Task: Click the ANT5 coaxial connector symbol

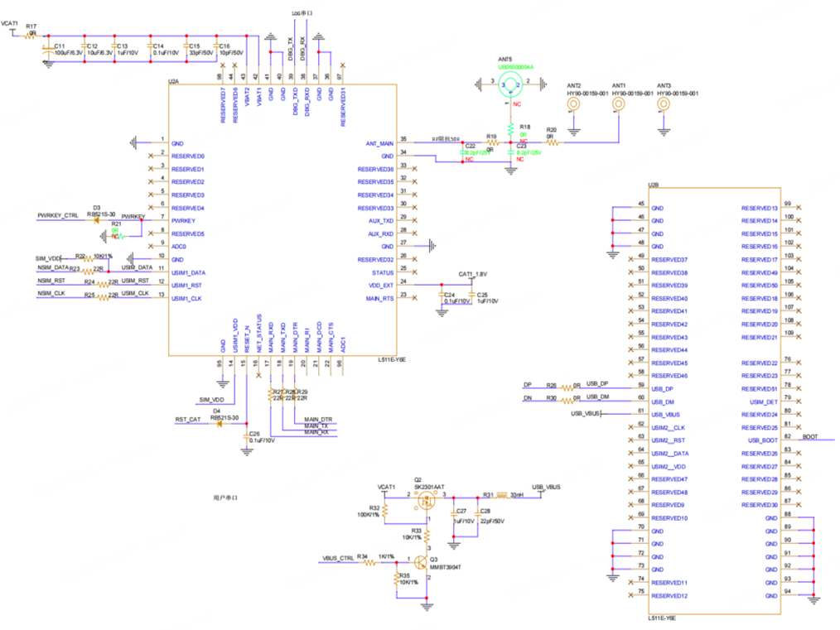Action: [510, 84]
